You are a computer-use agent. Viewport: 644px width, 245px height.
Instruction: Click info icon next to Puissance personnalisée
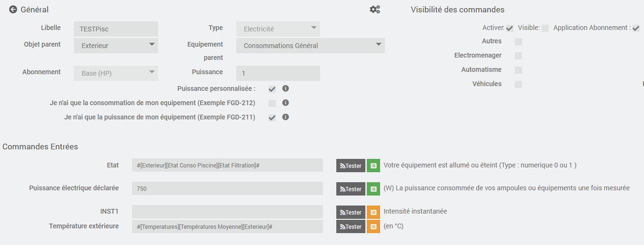pyautogui.click(x=285, y=88)
